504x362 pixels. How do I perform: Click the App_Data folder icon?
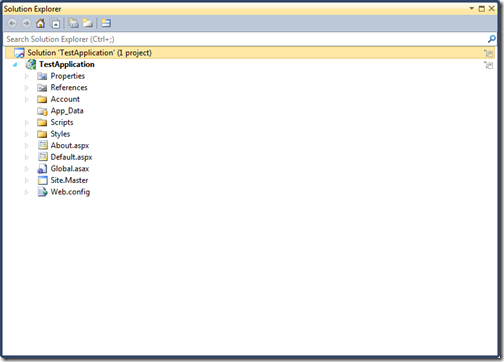(42, 111)
